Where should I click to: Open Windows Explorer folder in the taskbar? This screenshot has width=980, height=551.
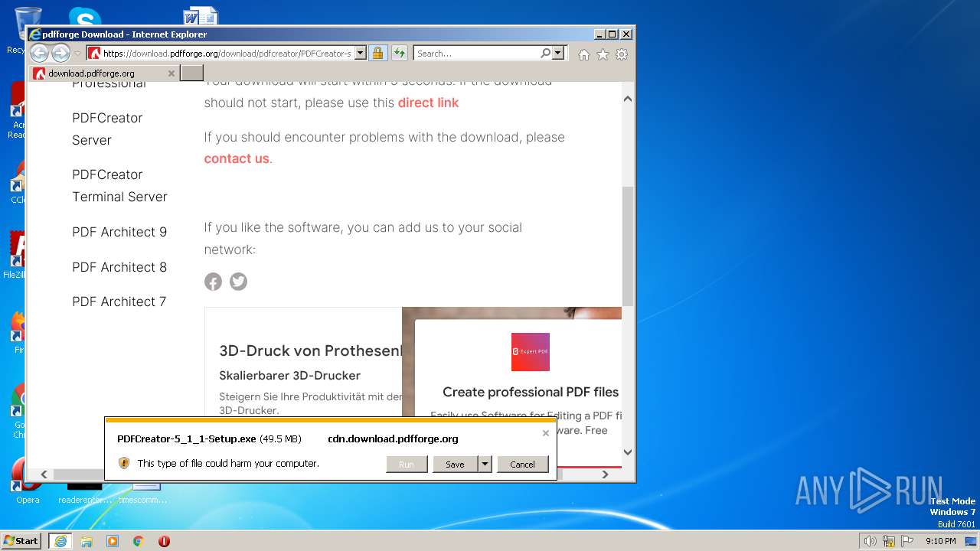[x=87, y=541]
